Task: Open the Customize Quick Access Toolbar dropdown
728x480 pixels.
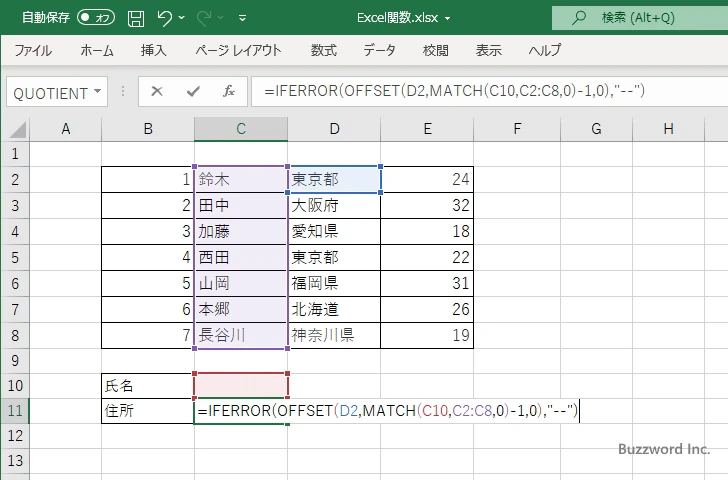Action: [x=242, y=18]
